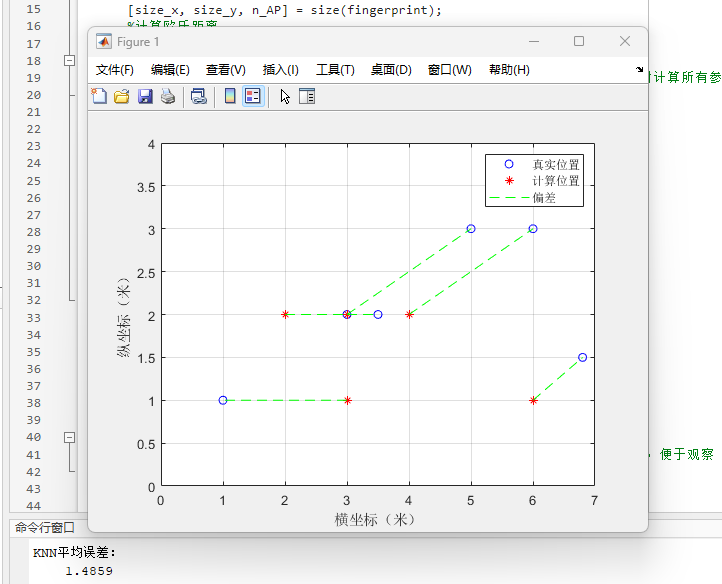The width and height of the screenshot is (722, 584).
Task: Click the 真实位置 legend entry
Action: tap(555, 164)
